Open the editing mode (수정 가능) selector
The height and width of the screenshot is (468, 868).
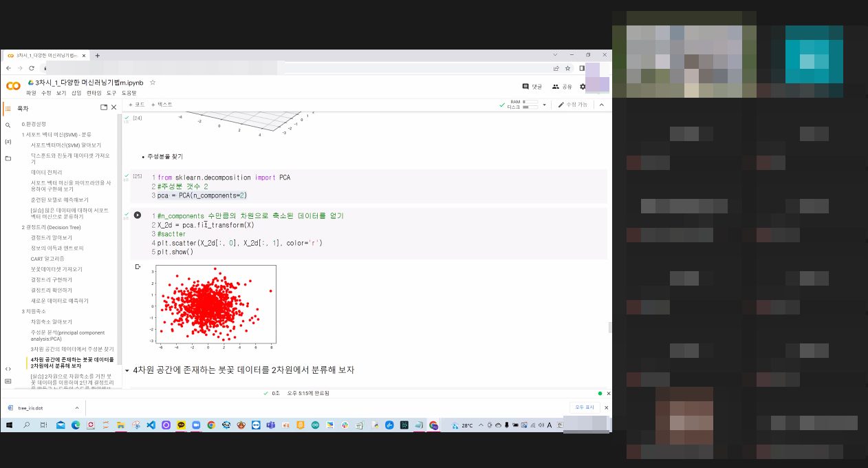[573, 105]
